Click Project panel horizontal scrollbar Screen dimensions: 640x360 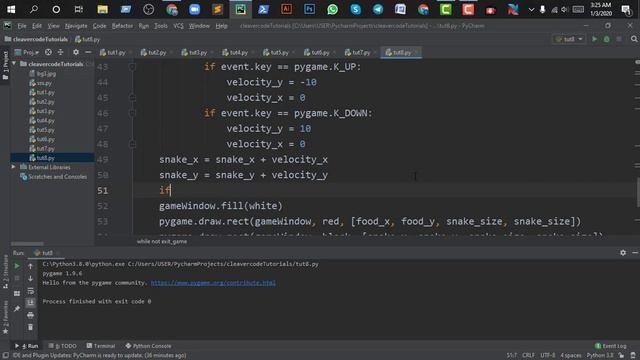[x=27, y=244]
